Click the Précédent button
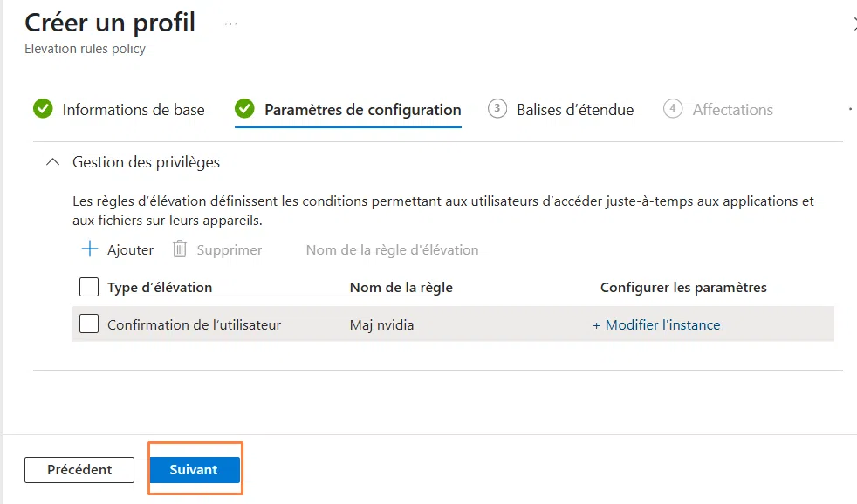 click(79, 469)
